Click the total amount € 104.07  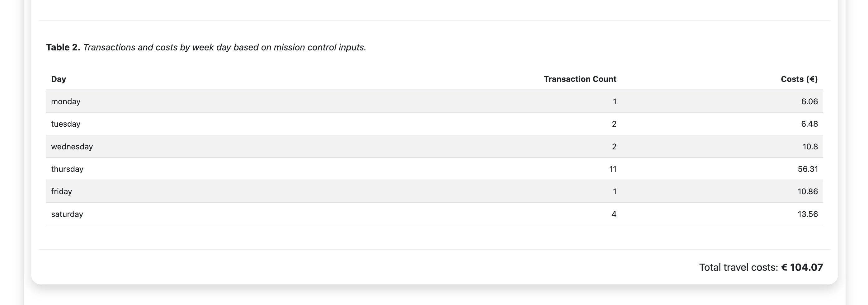(x=802, y=267)
